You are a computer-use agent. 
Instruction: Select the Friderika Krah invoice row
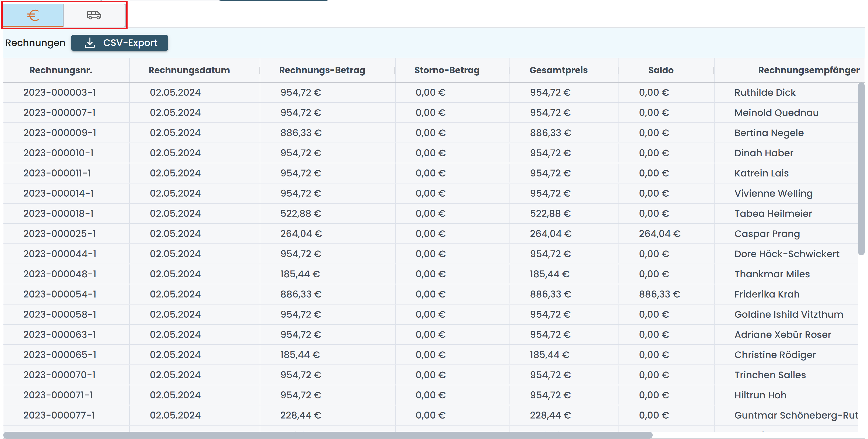[767, 294]
